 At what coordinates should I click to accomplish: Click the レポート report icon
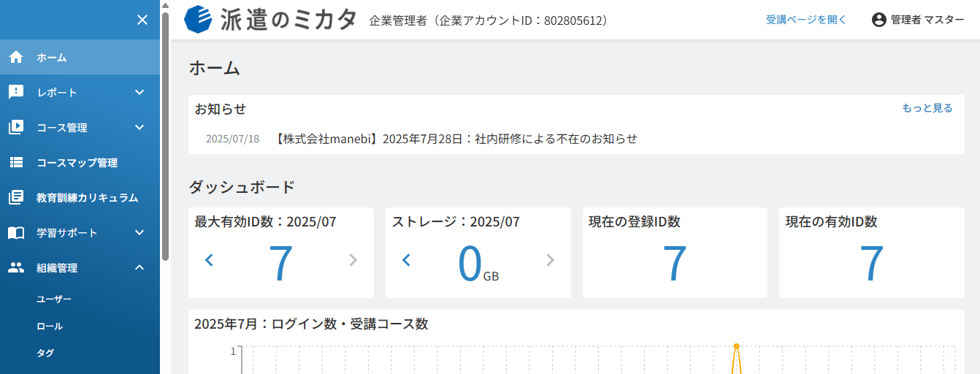[x=16, y=92]
